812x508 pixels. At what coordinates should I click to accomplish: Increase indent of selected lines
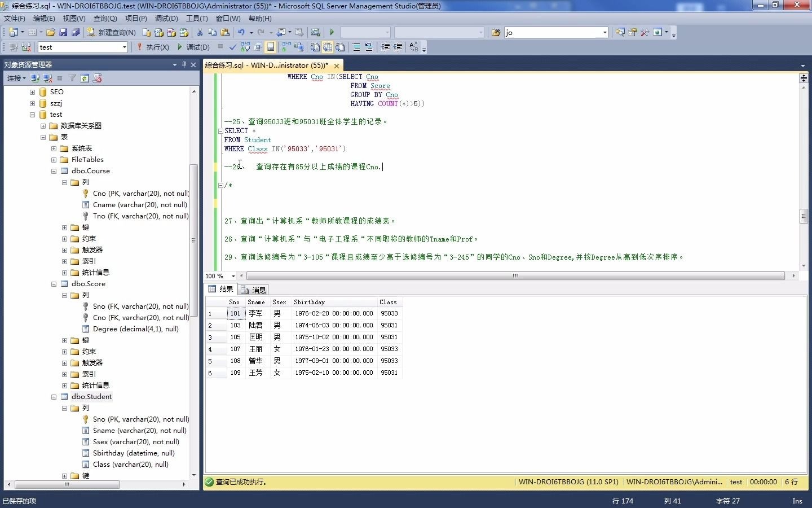pyautogui.click(x=398, y=47)
